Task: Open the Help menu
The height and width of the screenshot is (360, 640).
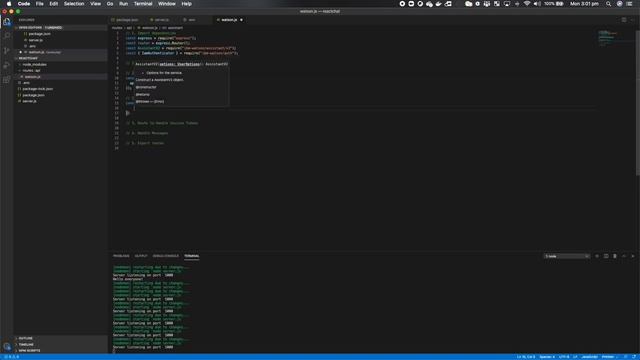Action: pyautogui.click(x=187, y=4)
